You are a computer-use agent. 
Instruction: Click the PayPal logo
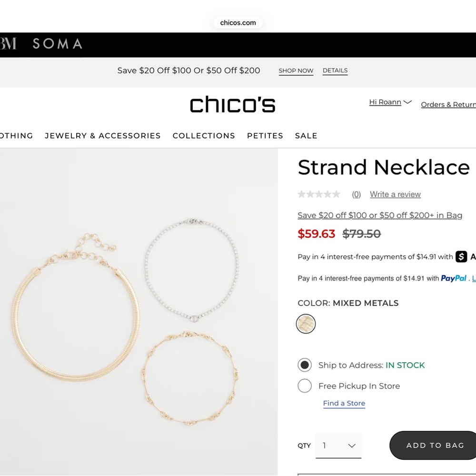point(454,278)
